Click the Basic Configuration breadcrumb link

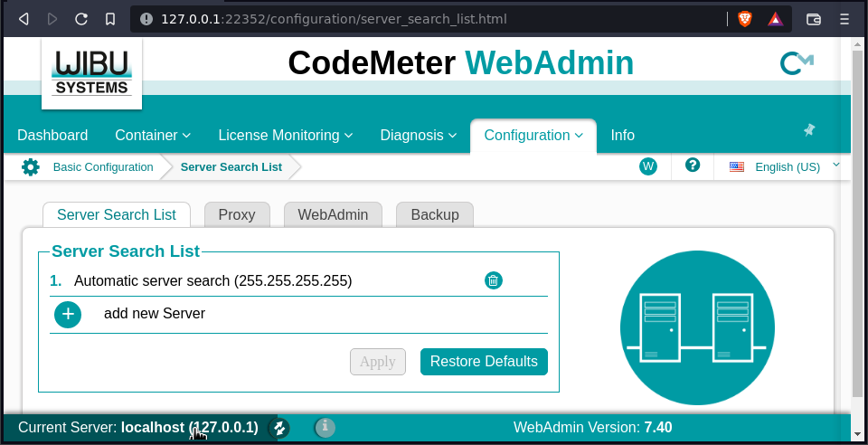103,167
